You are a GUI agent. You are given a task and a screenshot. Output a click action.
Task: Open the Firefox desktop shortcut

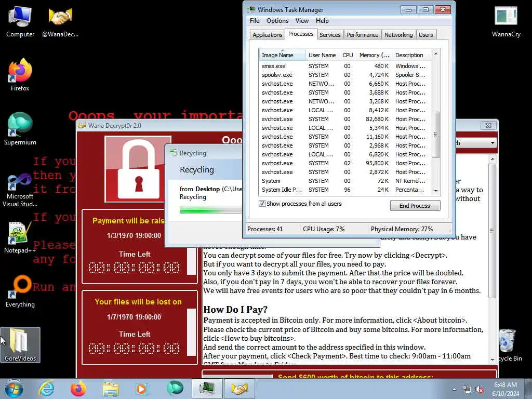click(x=20, y=75)
